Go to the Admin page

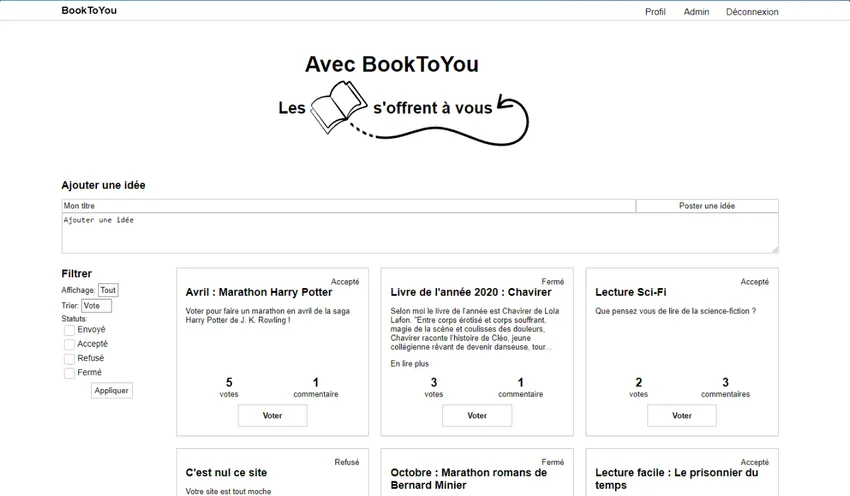pos(696,12)
